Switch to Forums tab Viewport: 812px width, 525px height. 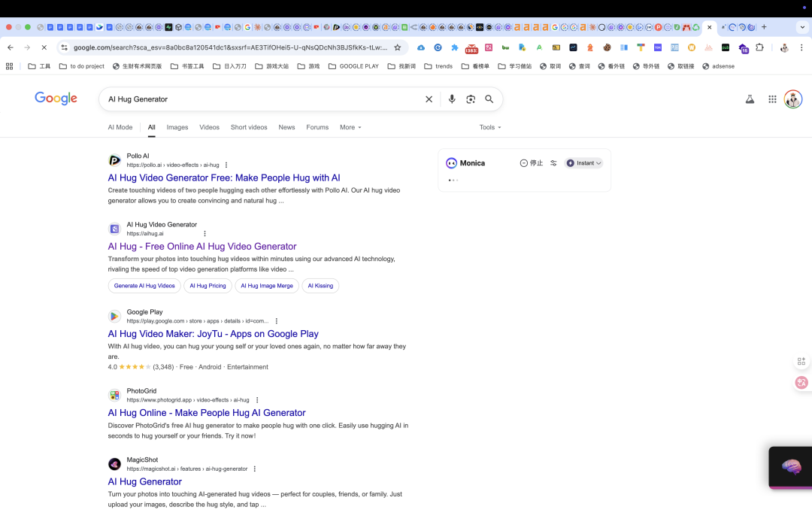click(x=317, y=127)
